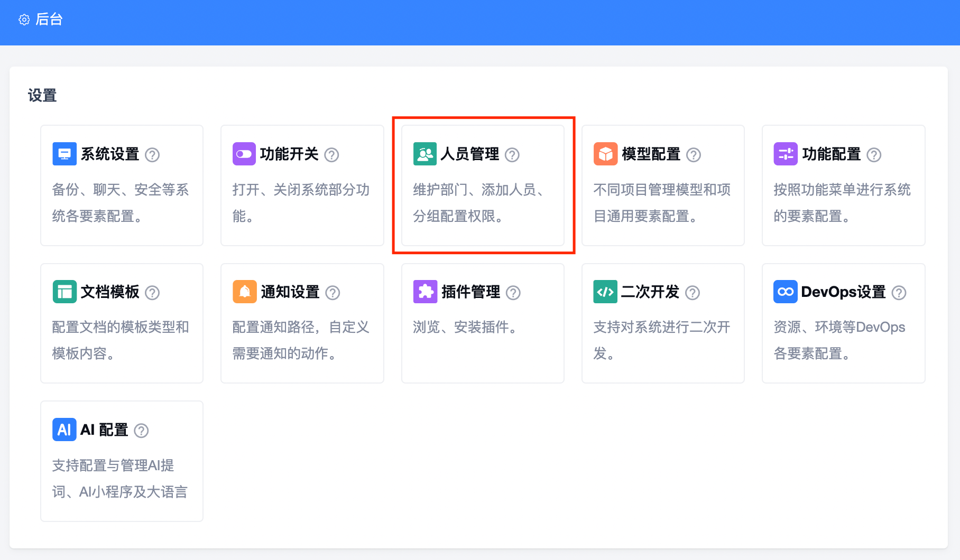Click the question mark beside DevOps设置
This screenshot has height=560, width=960.
[899, 293]
